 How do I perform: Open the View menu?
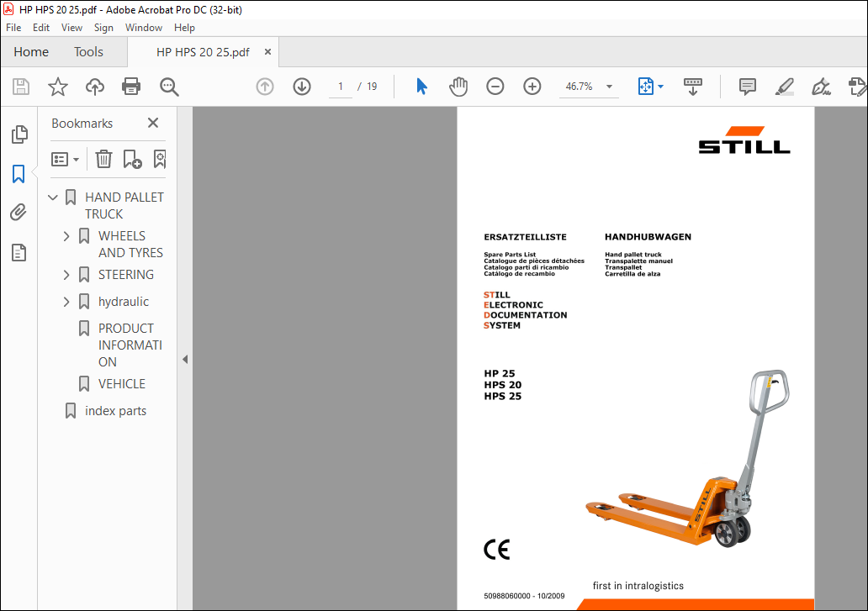pyautogui.click(x=71, y=28)
